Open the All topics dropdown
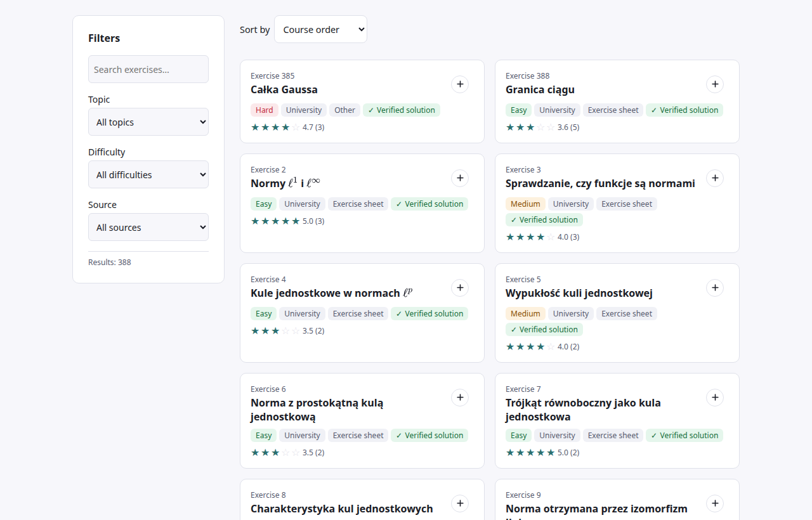Screen dimensions: 812x520 click(148, 122)
